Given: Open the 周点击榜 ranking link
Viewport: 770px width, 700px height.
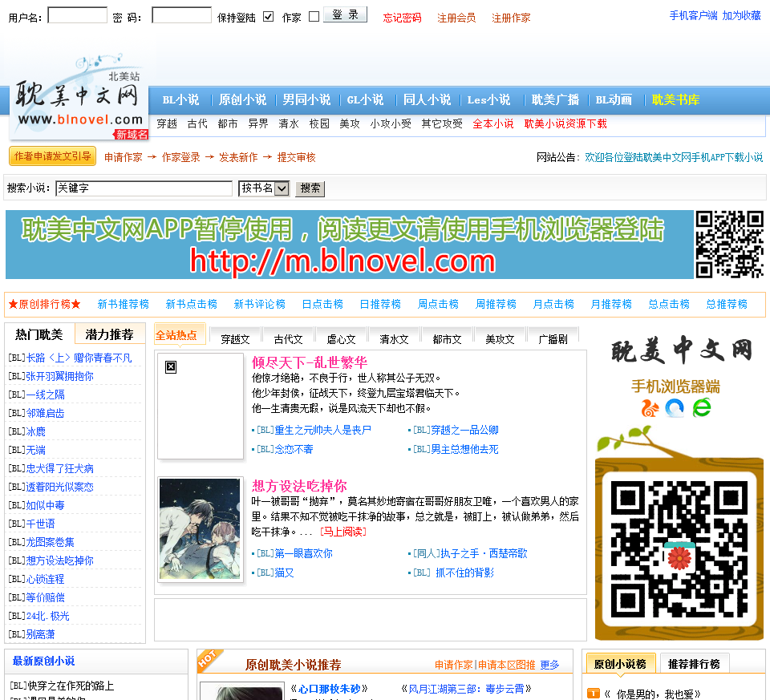Looking at the screenshot, I should coord(438,305).
